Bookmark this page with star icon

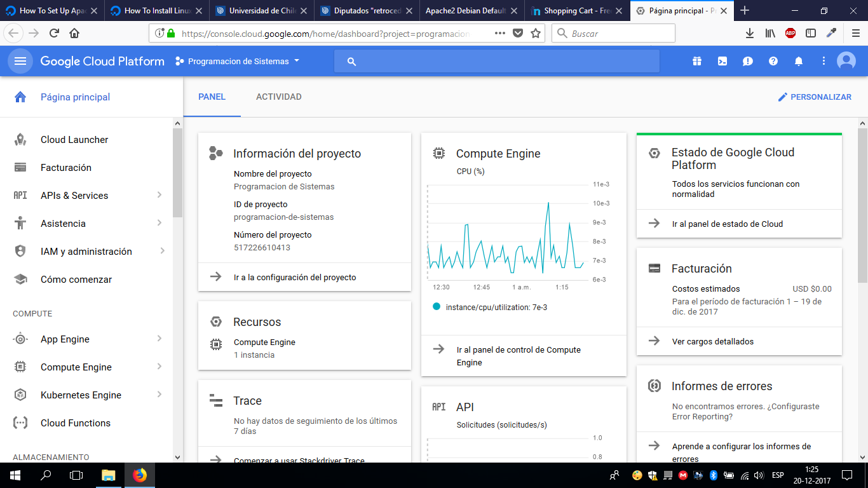(536, 34)
